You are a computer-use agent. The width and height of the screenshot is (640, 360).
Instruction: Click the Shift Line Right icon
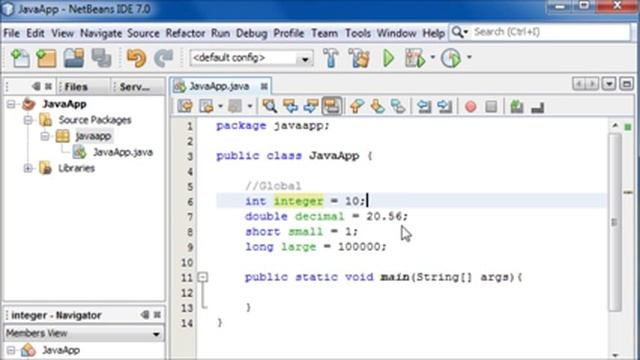pyautogui.click(x=444, y=107)
